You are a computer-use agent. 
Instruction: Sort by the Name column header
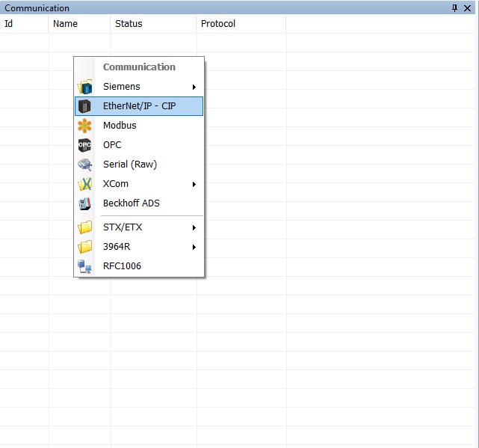(79, 23)
